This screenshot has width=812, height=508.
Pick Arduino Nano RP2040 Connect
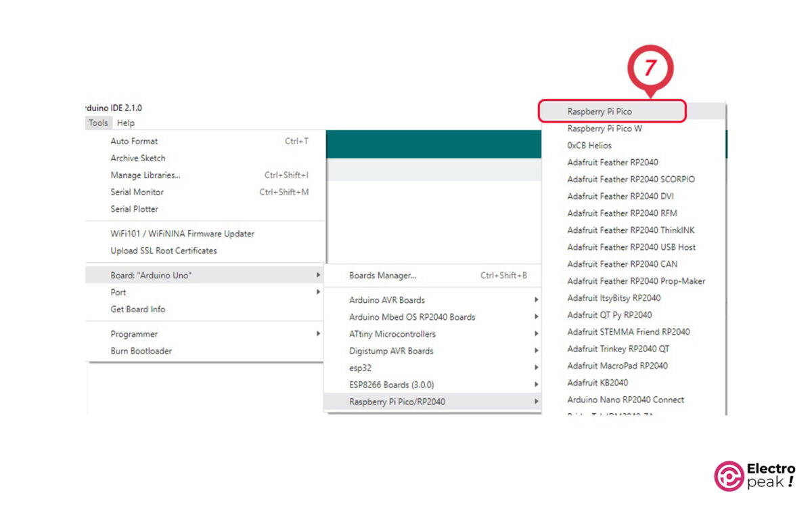pyautogui.click(x=625, y=400)
